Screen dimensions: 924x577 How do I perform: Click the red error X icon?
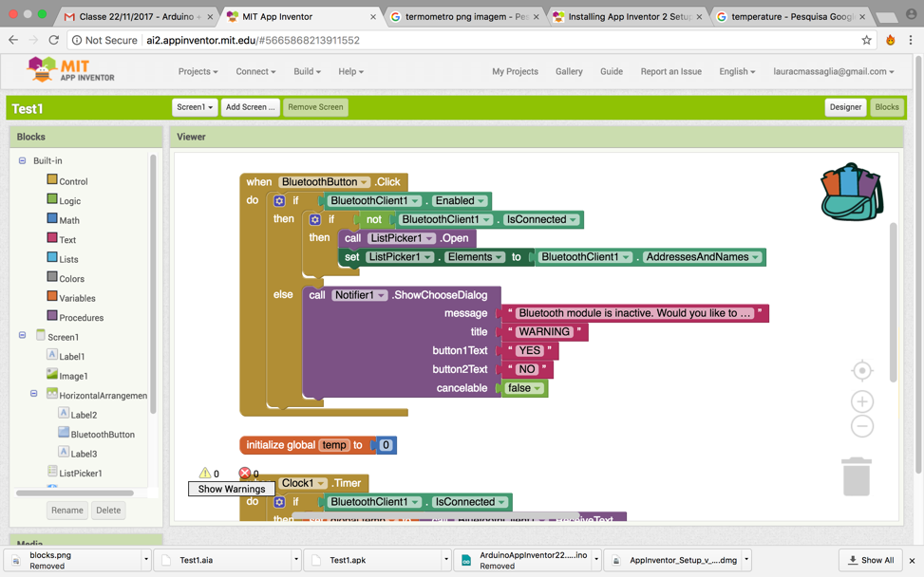245,473
